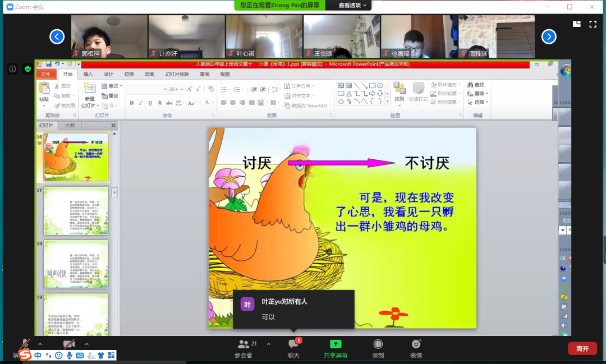Open the chat panel
Screen dimensions: 606x364
[x=293, y=348]
